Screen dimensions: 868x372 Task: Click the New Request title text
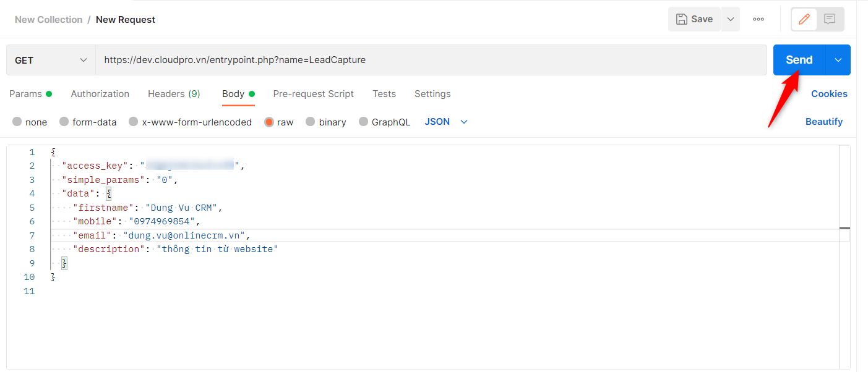point(126,20)
